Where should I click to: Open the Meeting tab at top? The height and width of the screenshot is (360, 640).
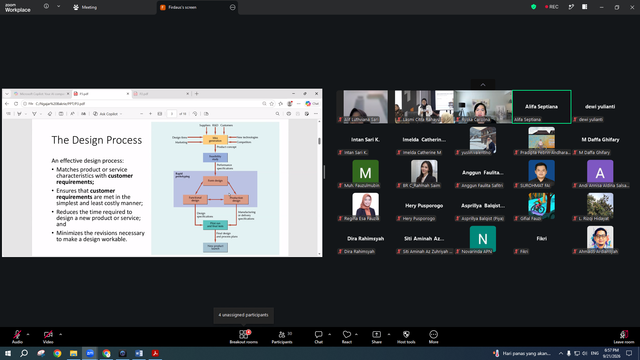(x=85, y=7)
